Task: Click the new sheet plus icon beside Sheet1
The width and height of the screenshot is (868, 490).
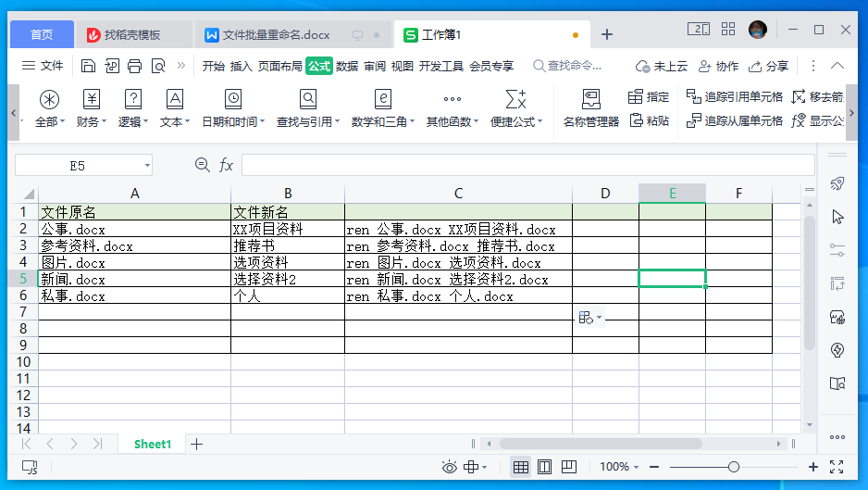Action: point(196,444)
